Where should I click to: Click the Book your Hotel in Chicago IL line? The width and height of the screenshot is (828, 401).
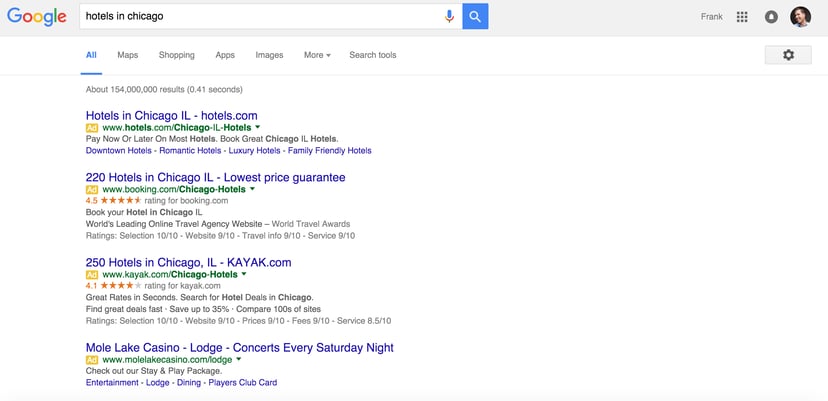[144, 212]
